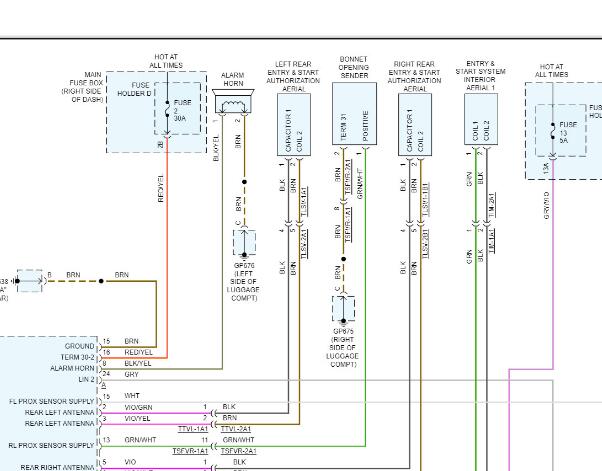Image resolution: width=602 pixels, height=471 pixels.
Task: Click the Fuse 2 30A fuse symbol
Action: pos(167,109)
